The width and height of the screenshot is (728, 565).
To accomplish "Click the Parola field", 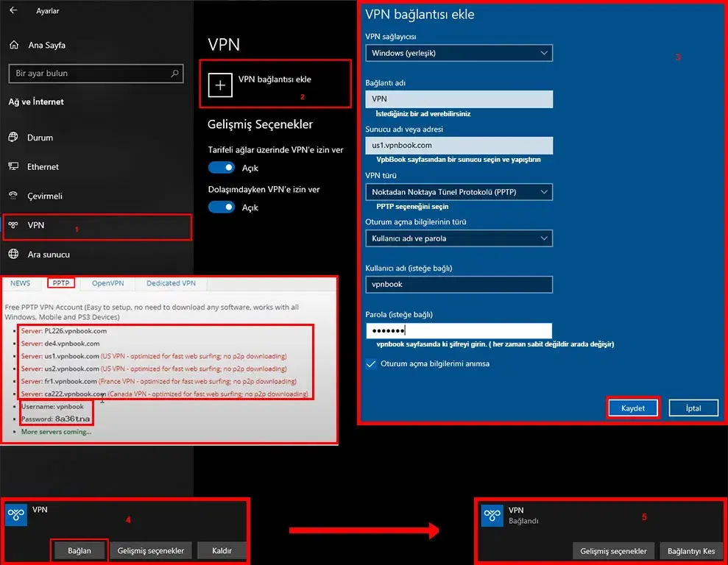I will [x=459, y=331].
